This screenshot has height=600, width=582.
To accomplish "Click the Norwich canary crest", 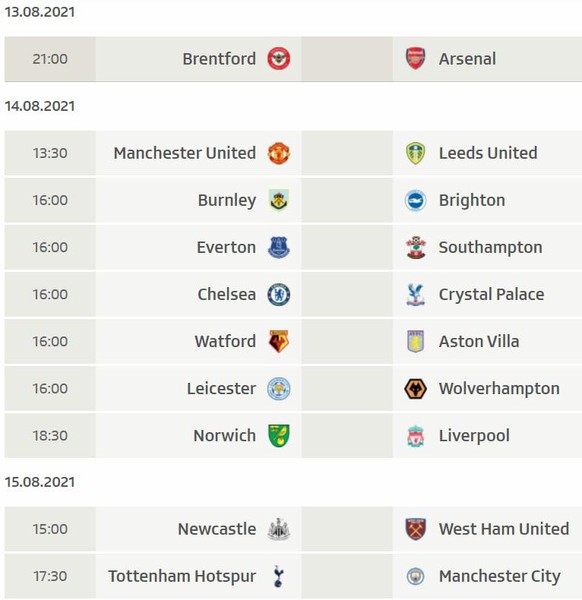I will pos(279,435).
